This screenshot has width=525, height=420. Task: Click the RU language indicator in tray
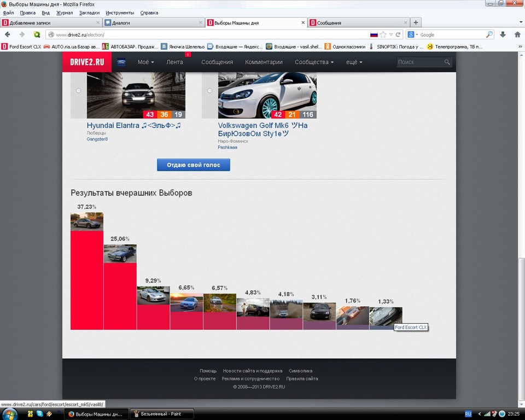click(x=468, y=414)
